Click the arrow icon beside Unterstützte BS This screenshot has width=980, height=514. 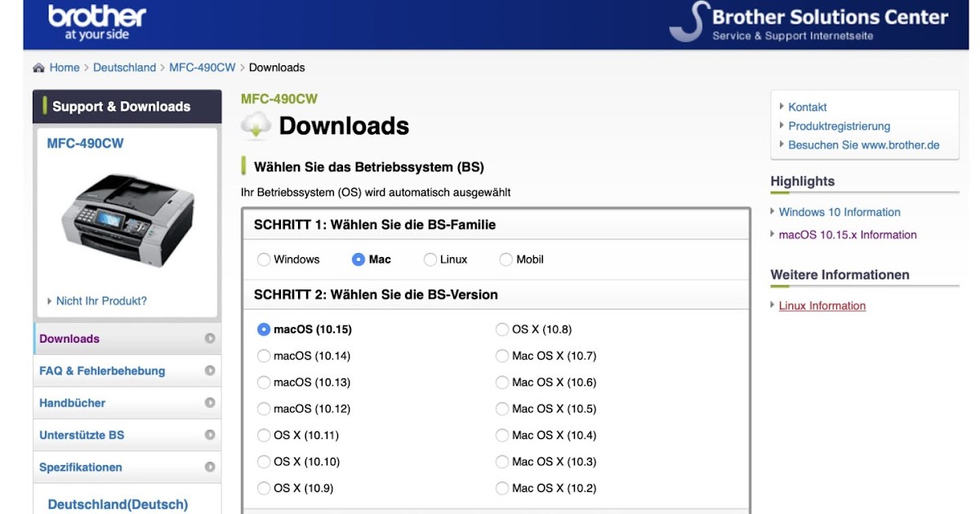tap(210, 435)
